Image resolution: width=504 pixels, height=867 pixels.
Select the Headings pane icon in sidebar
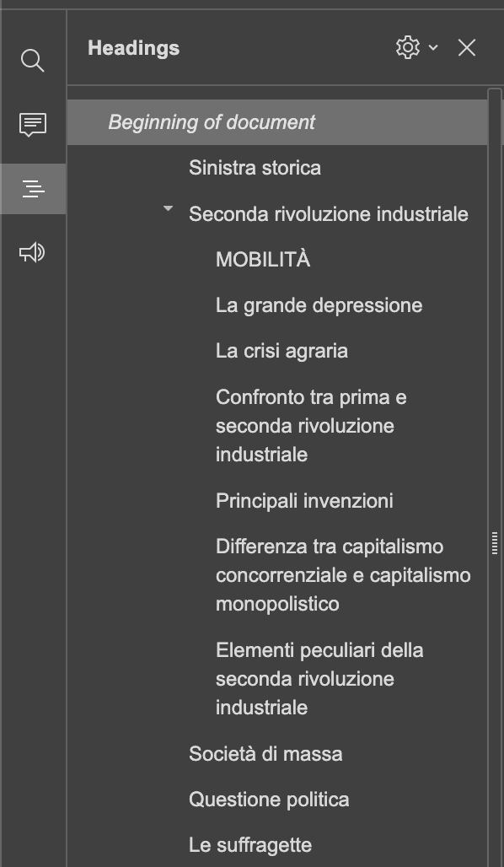(x=33, y=189)
